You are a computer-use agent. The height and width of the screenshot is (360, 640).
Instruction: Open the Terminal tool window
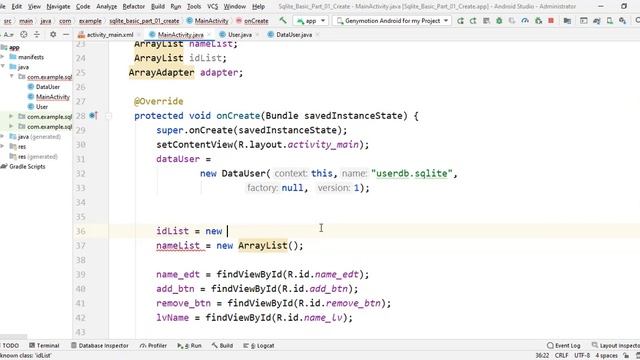point(44,345)
